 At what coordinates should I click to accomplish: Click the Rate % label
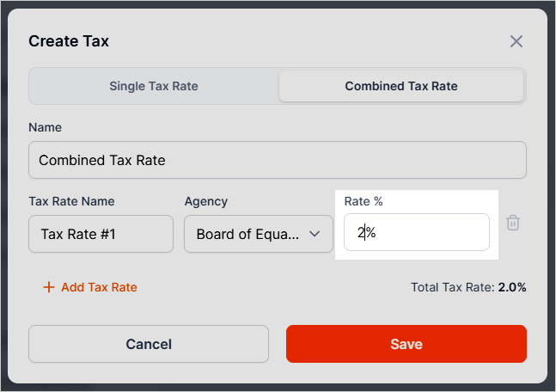(363, 201)
